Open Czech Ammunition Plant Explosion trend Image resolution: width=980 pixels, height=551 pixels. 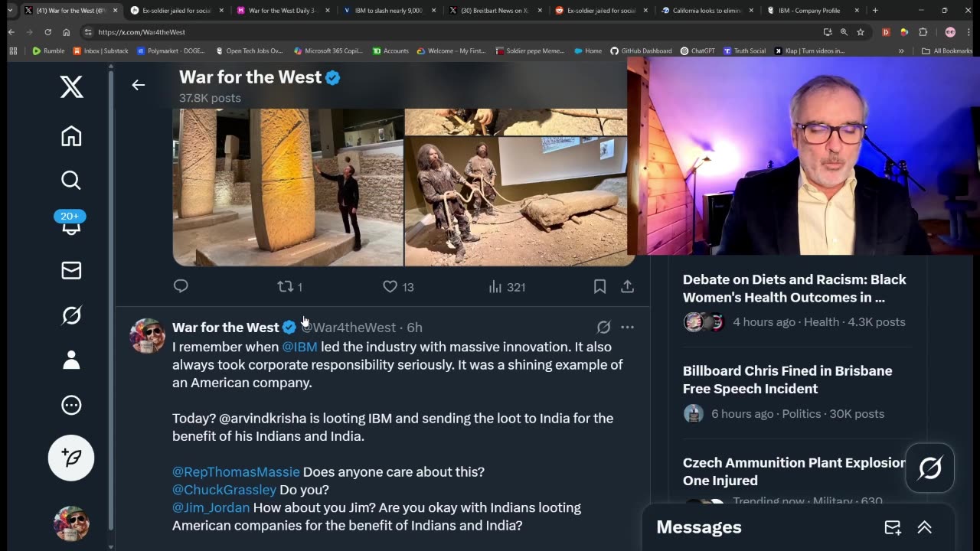(x=794, y=471)
